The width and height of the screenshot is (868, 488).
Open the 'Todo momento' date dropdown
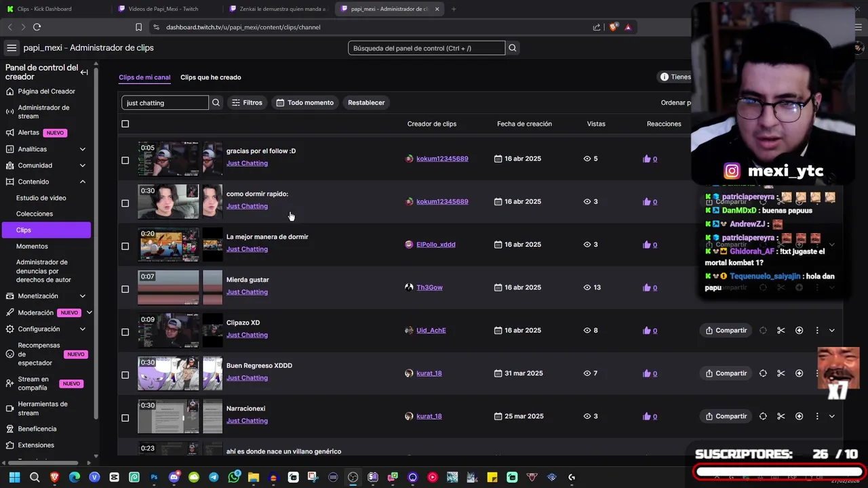pos(305,103)
